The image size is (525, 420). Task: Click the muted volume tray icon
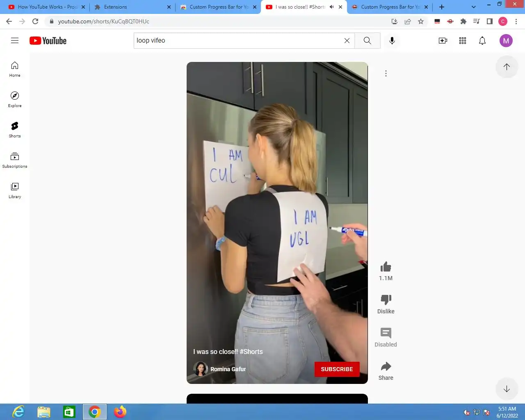(466, 412)
